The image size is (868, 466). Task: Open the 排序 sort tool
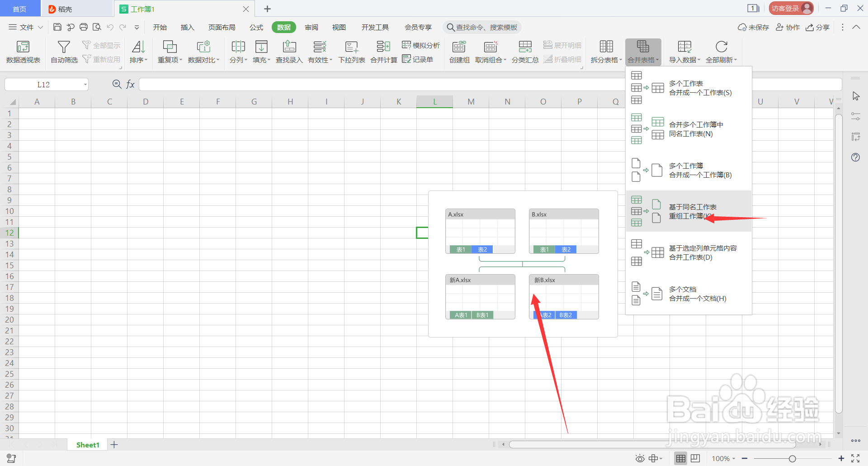138,52
